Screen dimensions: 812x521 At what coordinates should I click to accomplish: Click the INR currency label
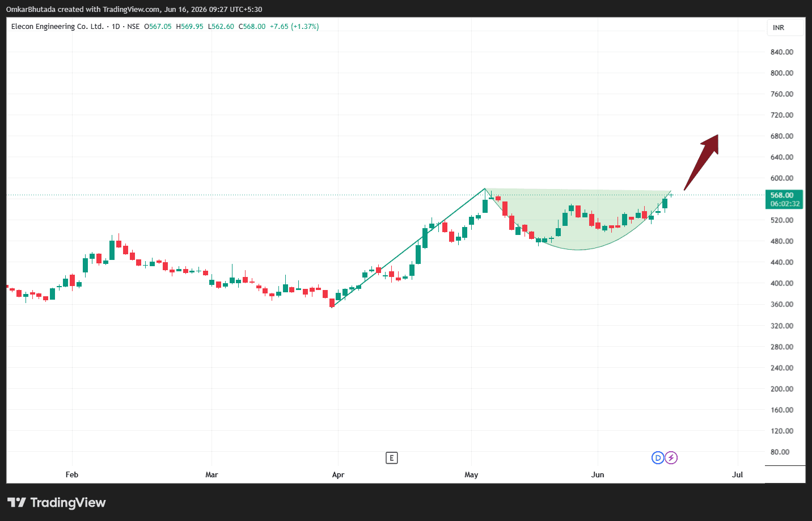(x=779, y=28)
